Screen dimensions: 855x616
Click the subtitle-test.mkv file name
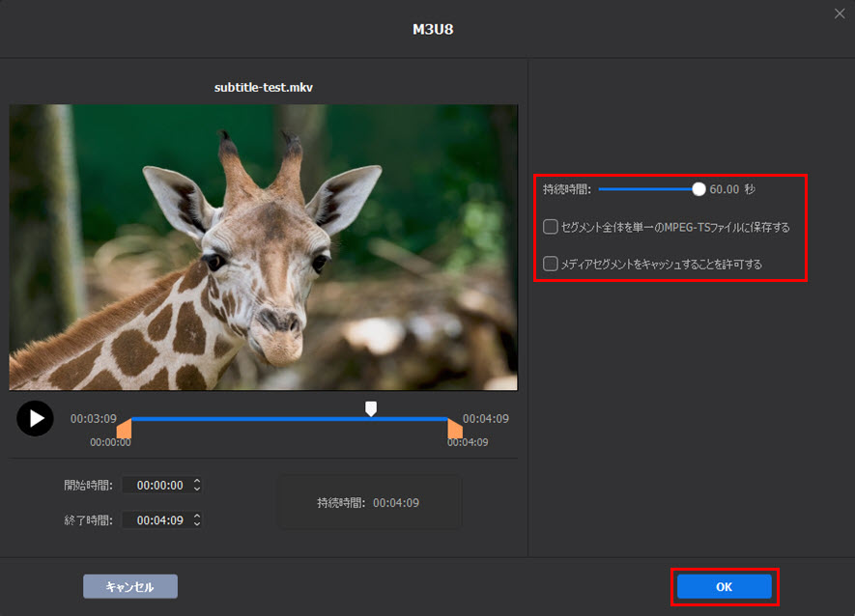click(x=264, y=87)
